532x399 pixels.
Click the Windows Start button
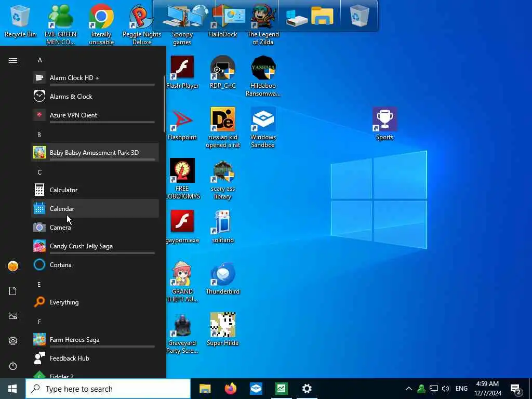[12, 389]
